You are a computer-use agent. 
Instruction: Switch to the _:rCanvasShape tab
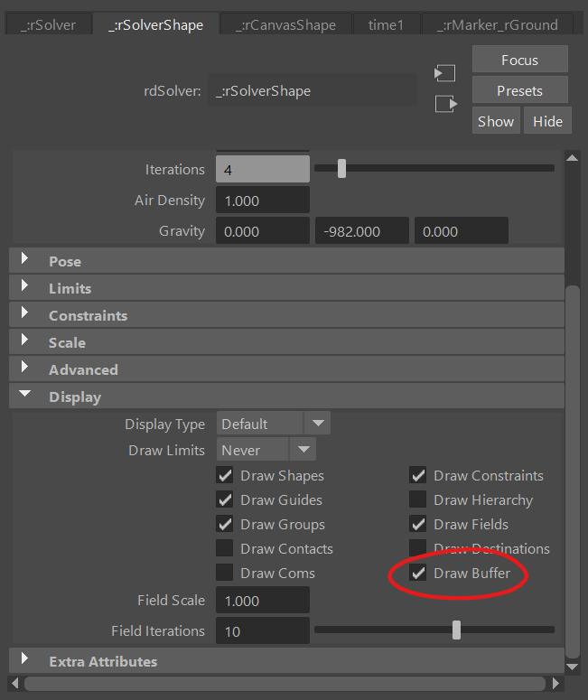pyautogui.click(x=285, y=24)
